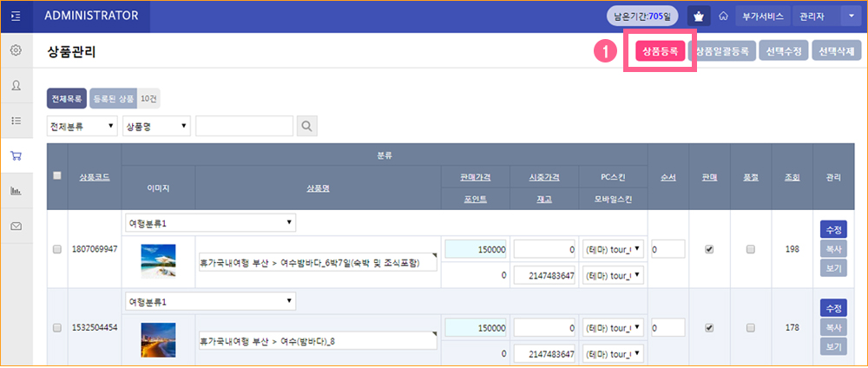Toggle 품절 checkbox for product 1532504454
868x368 pixels.
click(x=750, y=327)
